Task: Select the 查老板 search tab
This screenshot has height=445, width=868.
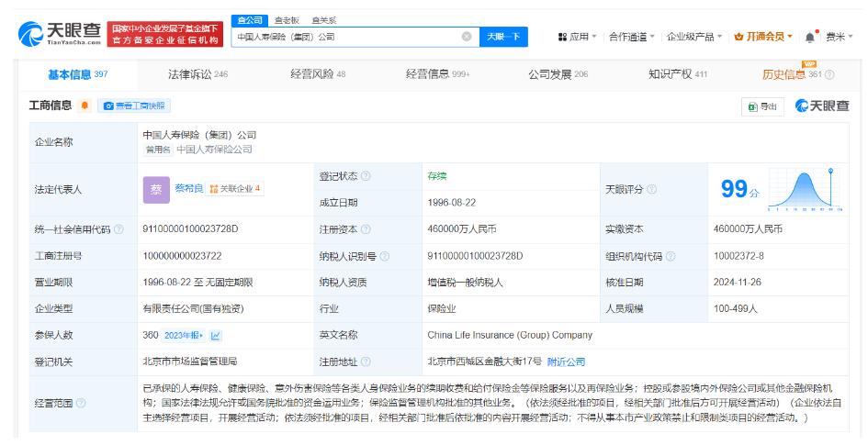Action: tap(287, 20)
